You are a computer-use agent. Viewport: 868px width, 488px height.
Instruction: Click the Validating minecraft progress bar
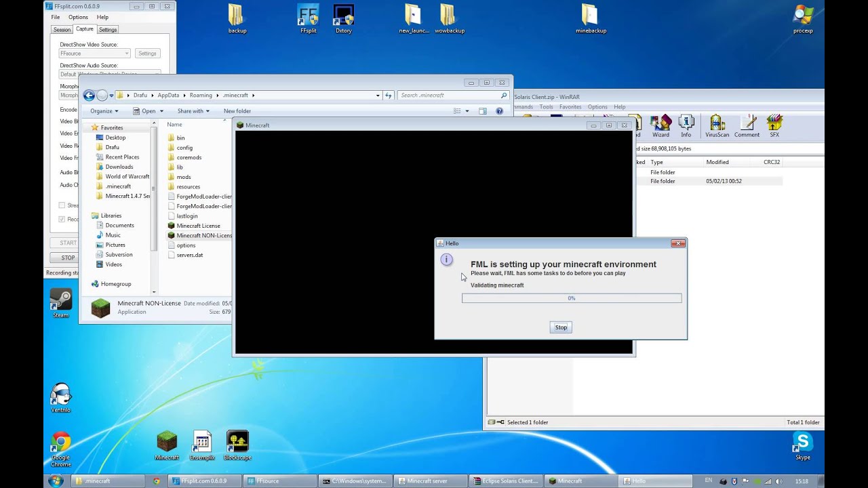tap(572, 298)
